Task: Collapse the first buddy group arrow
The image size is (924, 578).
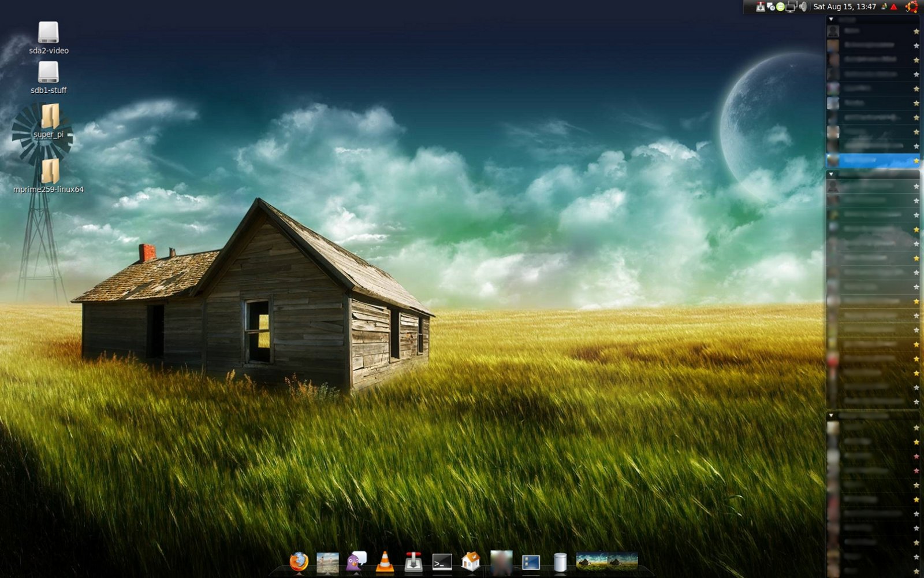Action: (832, 18)
